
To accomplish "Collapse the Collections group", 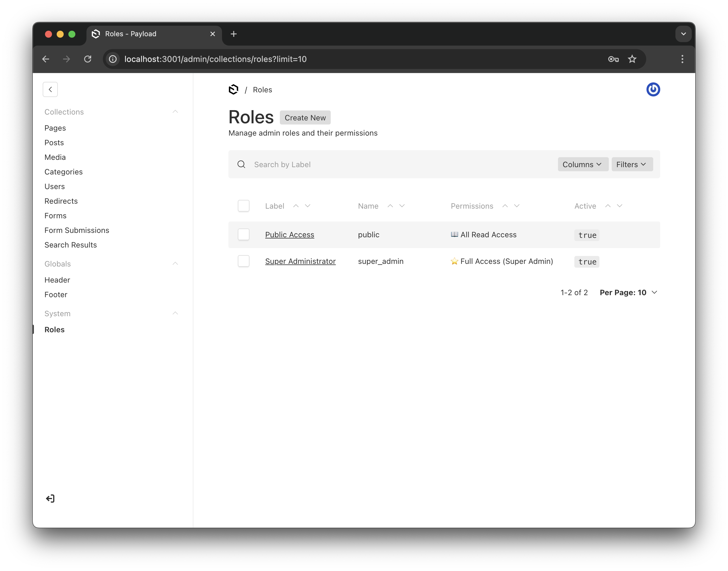I will pos(175,112).
